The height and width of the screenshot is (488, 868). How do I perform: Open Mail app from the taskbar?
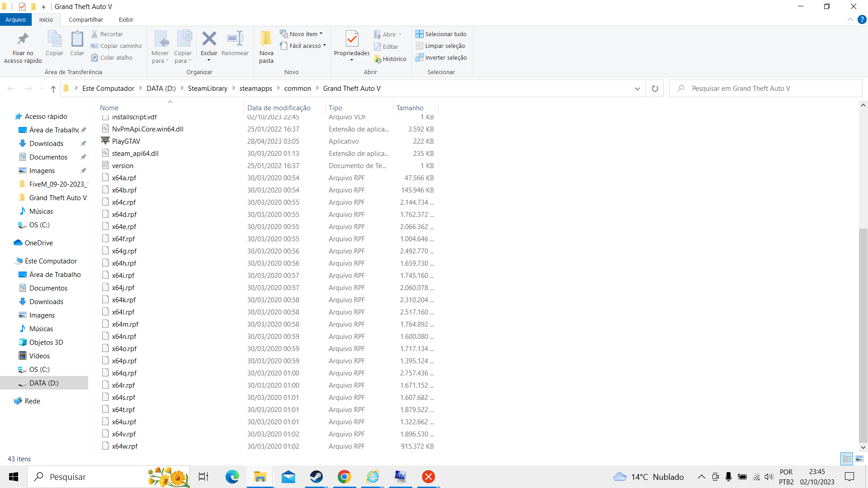click(x=288, y=477)
